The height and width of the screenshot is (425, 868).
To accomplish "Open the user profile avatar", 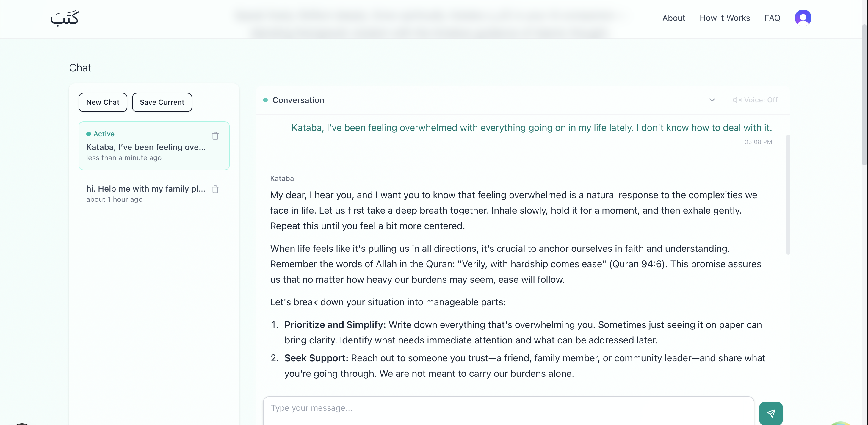I will pos(803,18).
